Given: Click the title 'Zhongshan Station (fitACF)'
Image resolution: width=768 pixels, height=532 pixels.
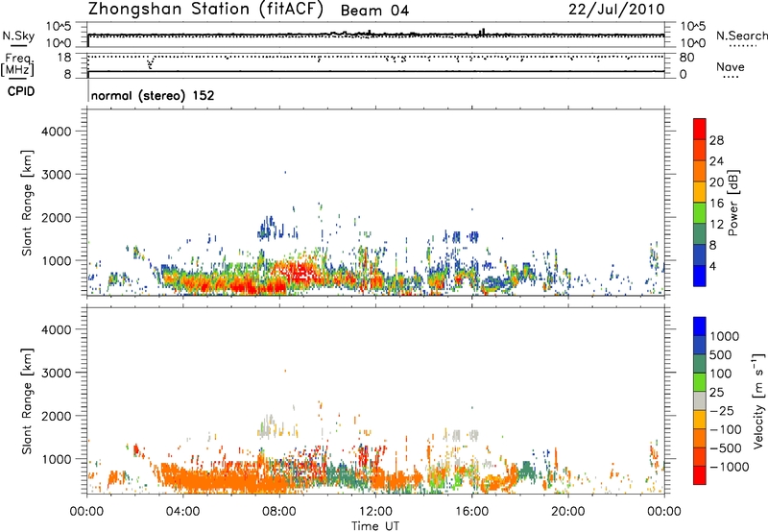Looking at the screenshot, I should [205, 10].
